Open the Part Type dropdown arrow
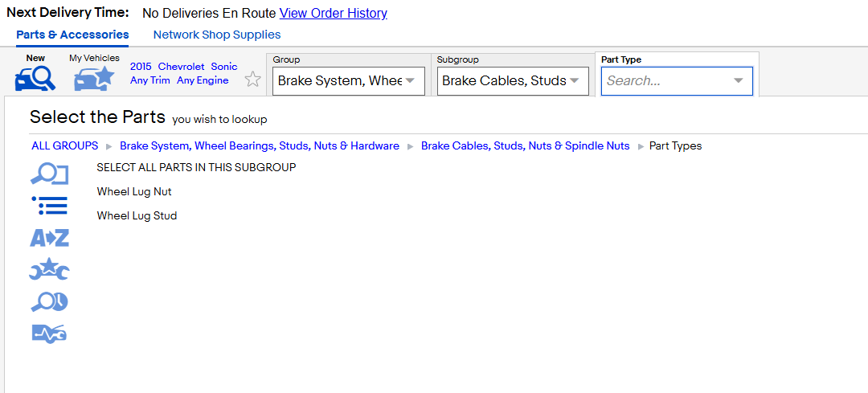 738,81
